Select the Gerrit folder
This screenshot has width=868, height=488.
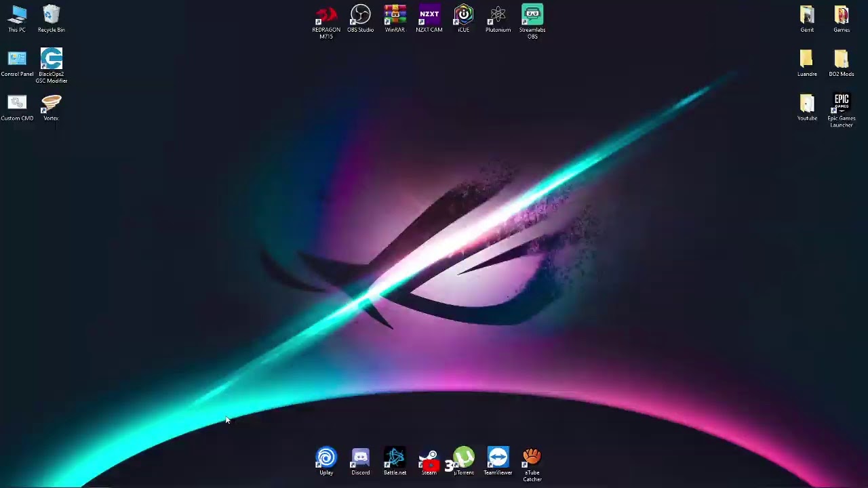click(807, 19)
